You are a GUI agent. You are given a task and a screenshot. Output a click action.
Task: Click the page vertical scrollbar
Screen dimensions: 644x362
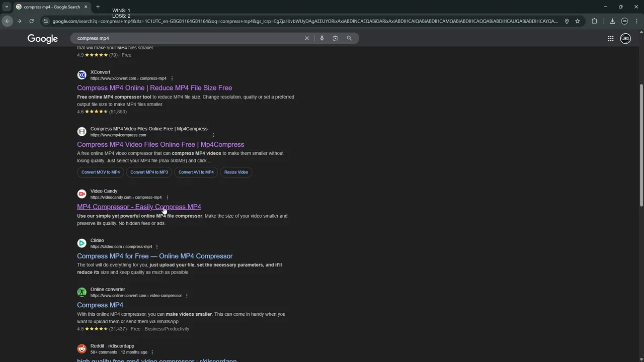click(641, 146)
